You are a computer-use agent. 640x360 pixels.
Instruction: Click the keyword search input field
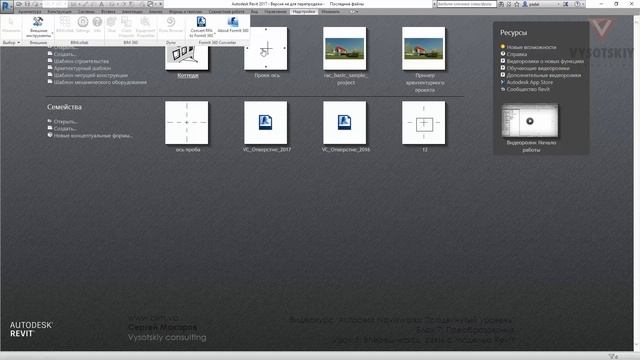pyautogui.click(x=467, y=4)
